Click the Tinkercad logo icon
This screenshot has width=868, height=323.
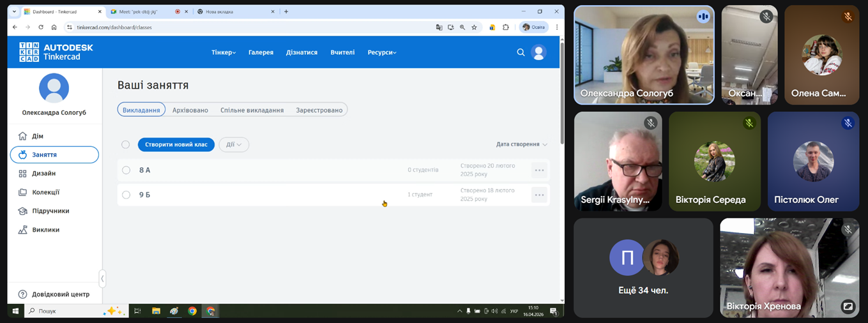pyautogui.click(x=29, y=52)
